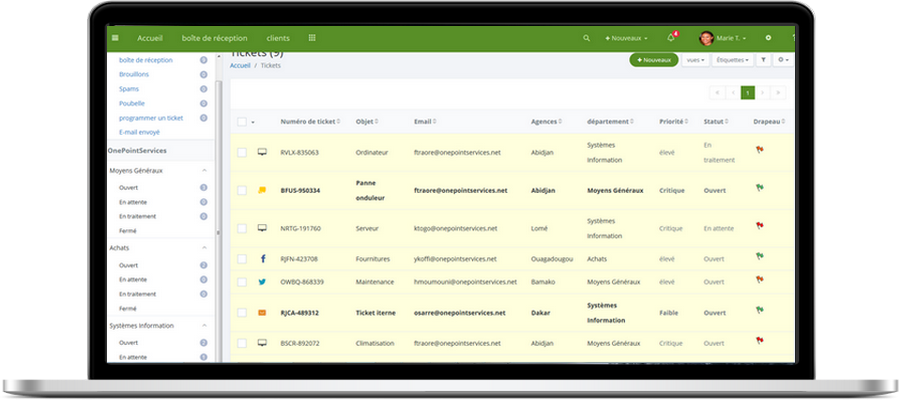Sort by Statut column arrows
The height and width of the screenshot is (400, 900).
pyautogui.click(x=727, y=122)
